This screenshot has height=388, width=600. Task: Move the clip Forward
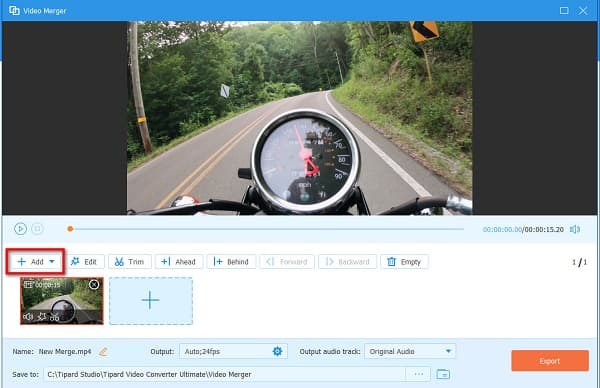pyautogui.click(x=287, y=262)
